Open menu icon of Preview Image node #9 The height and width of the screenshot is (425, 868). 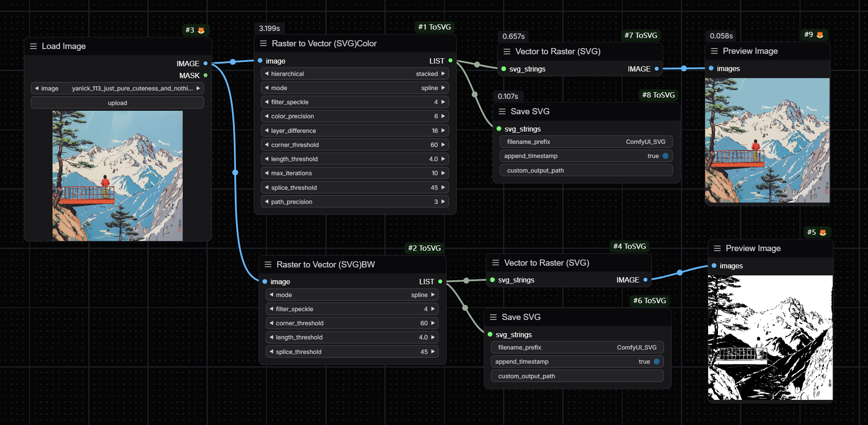714,51
